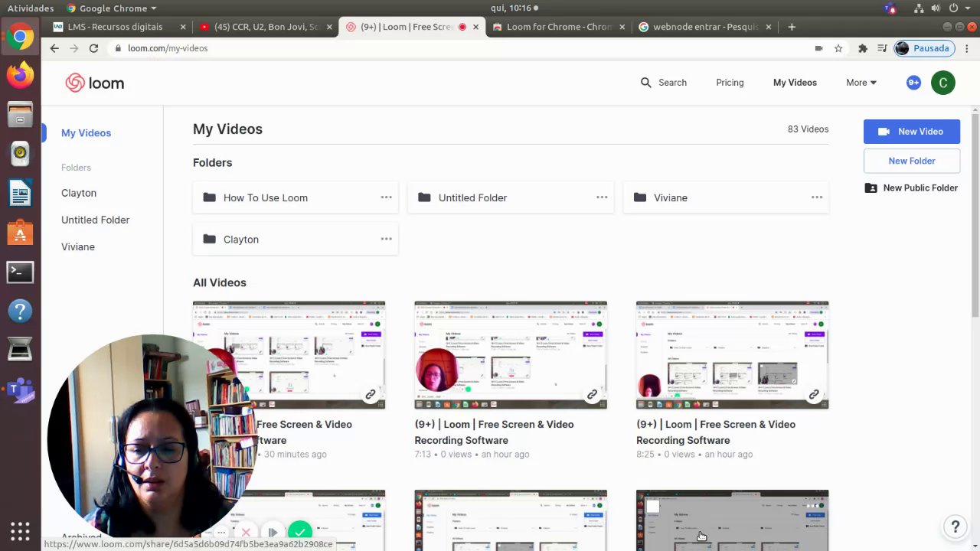Open the 8:25 video thumbnail

[732, 355]
